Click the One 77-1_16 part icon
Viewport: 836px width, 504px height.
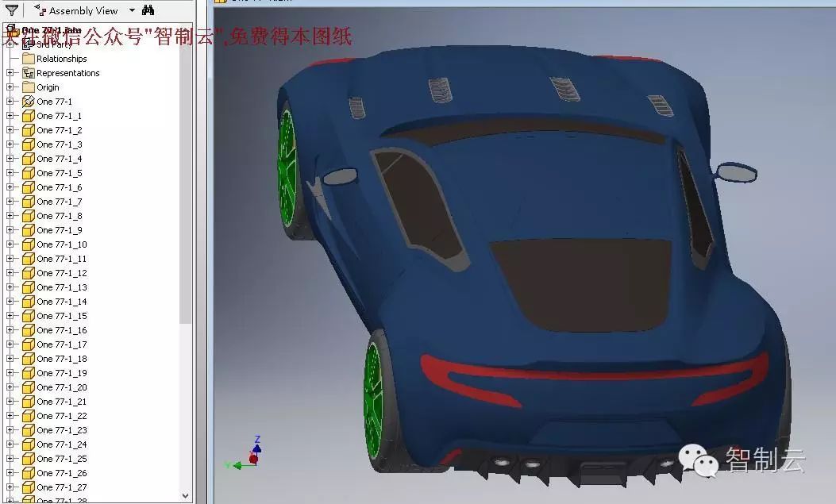click(x=29, y=330)
